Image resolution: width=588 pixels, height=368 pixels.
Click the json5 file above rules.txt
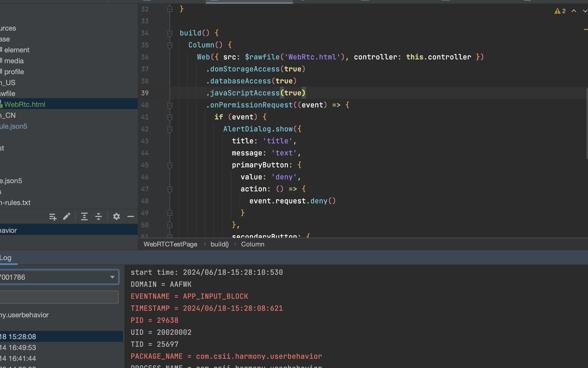click(x=11, y=181)
